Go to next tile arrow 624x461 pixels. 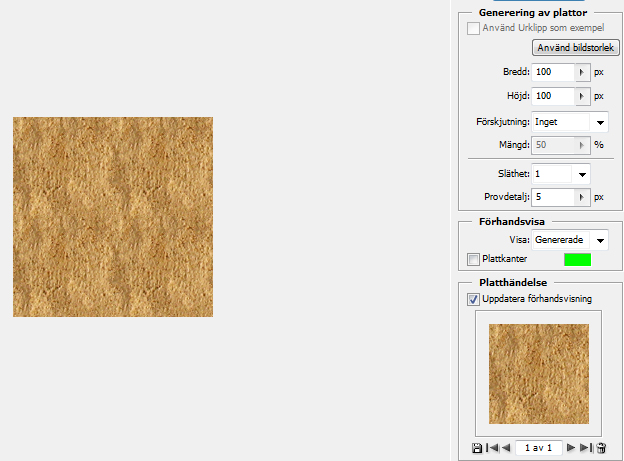click(571, 448)
